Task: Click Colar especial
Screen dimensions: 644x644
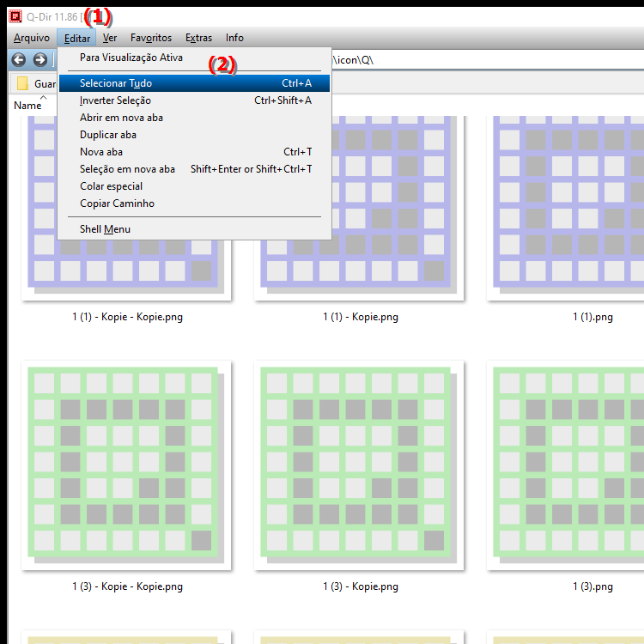Action: [194, 186]
